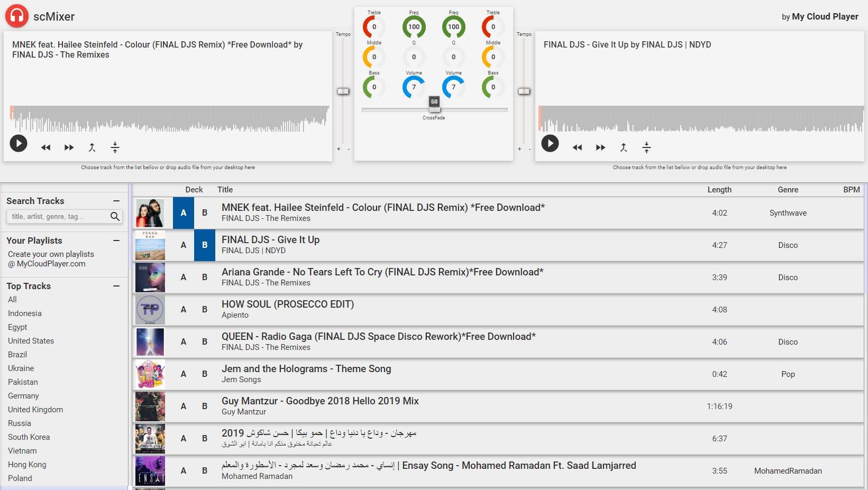The height and width of the screenshot is (490, 868).
Task: Load Ariana Grande track to deck B
Action: (205, 278)
